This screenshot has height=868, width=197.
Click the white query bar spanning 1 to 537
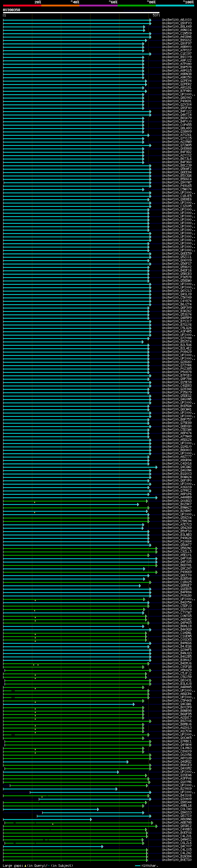tap(81, 13)
